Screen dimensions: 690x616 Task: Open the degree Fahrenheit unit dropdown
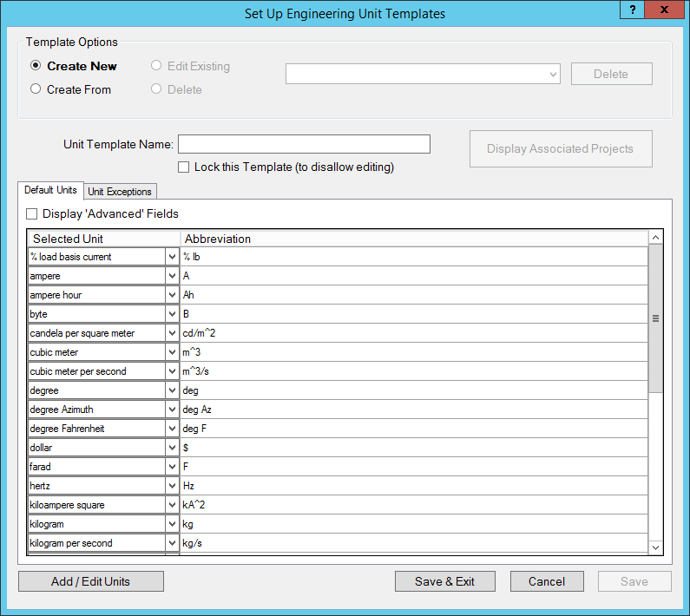(x=172, y=429)
